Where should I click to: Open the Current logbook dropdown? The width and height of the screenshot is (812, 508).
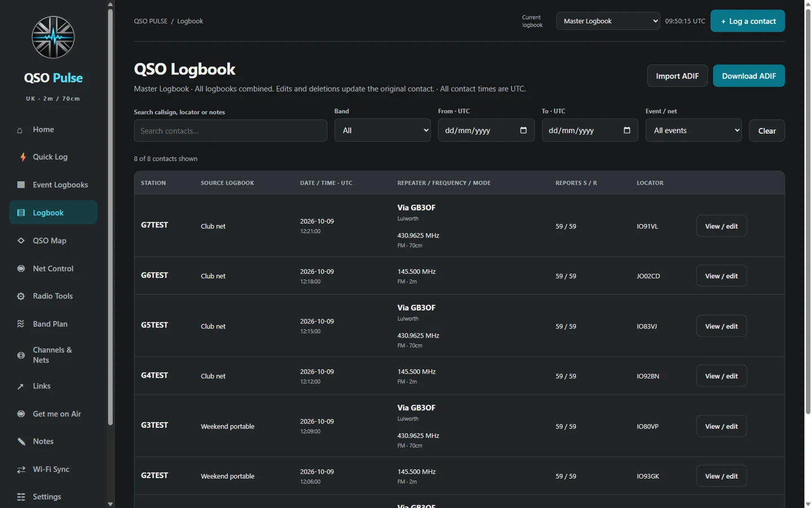click(x=608, y=21)
